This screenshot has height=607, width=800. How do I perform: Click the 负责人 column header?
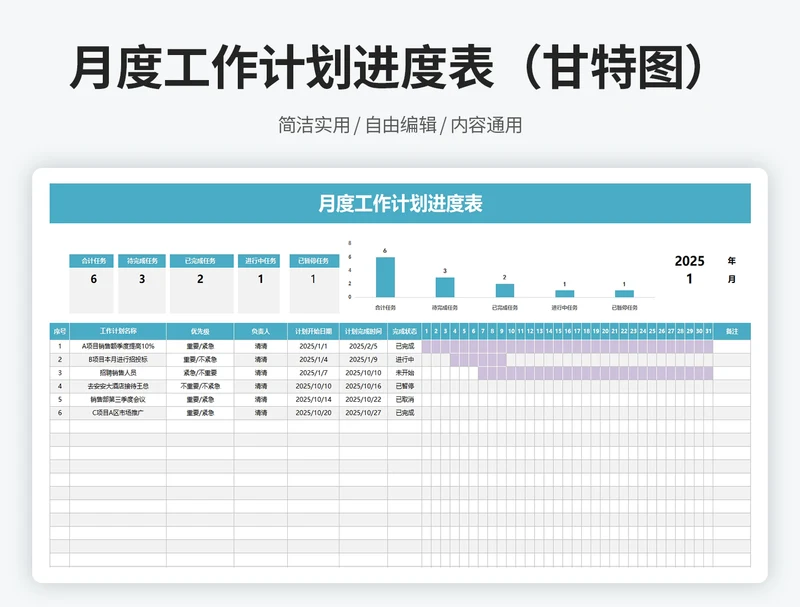click(261, 331)
